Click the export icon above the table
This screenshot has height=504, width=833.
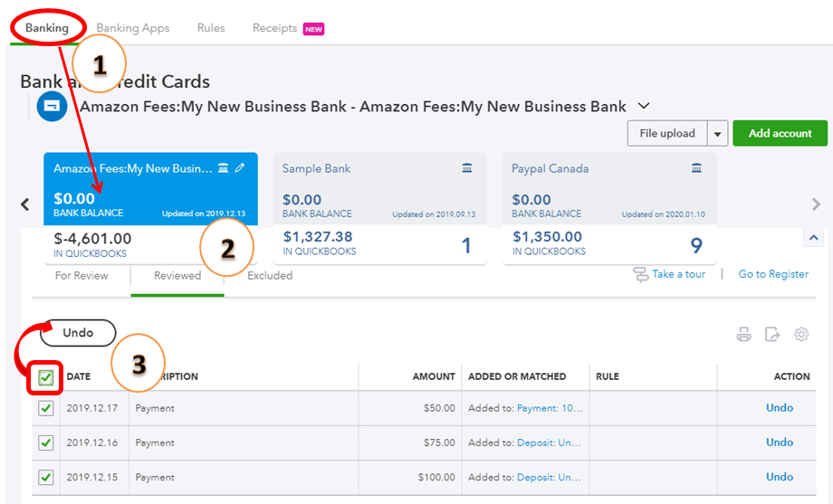coord(772,334)
